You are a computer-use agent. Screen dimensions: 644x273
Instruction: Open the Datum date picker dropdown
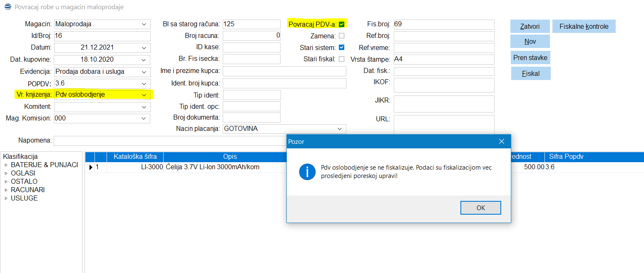point(144,48)
